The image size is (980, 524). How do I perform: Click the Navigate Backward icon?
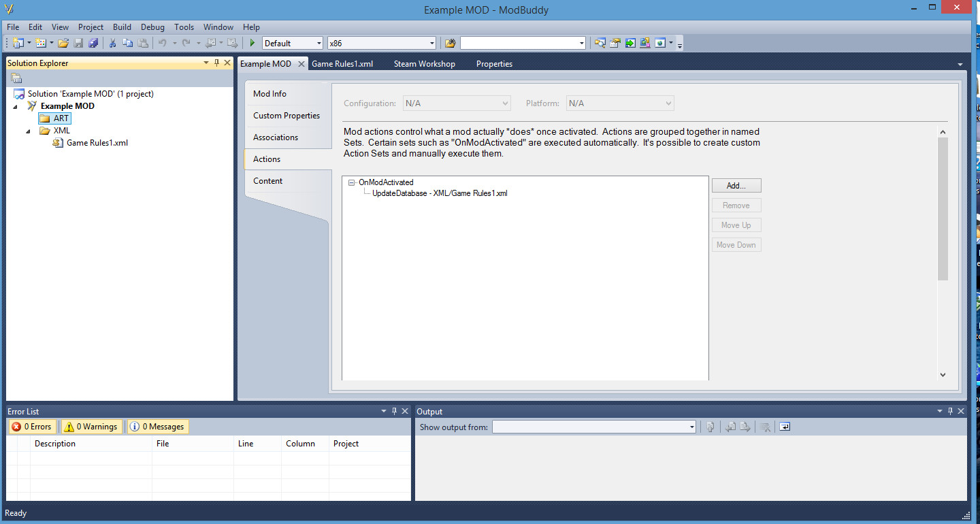click(210, 43)
